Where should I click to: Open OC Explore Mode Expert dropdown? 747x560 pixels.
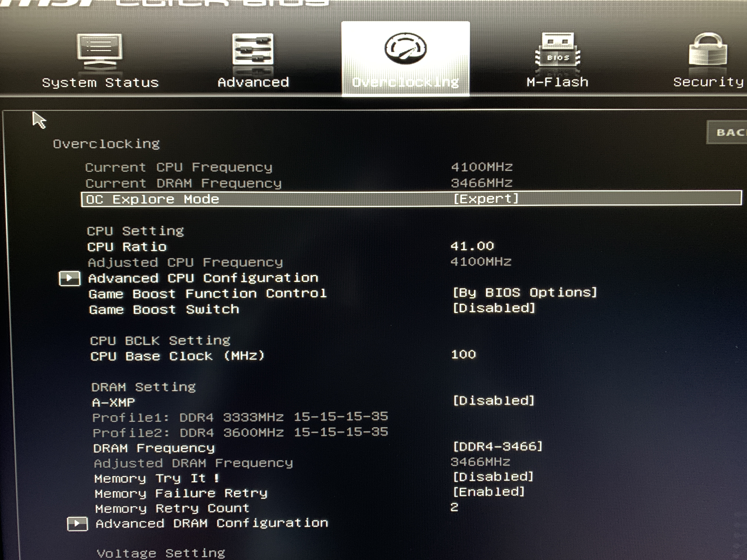point(485,199)
